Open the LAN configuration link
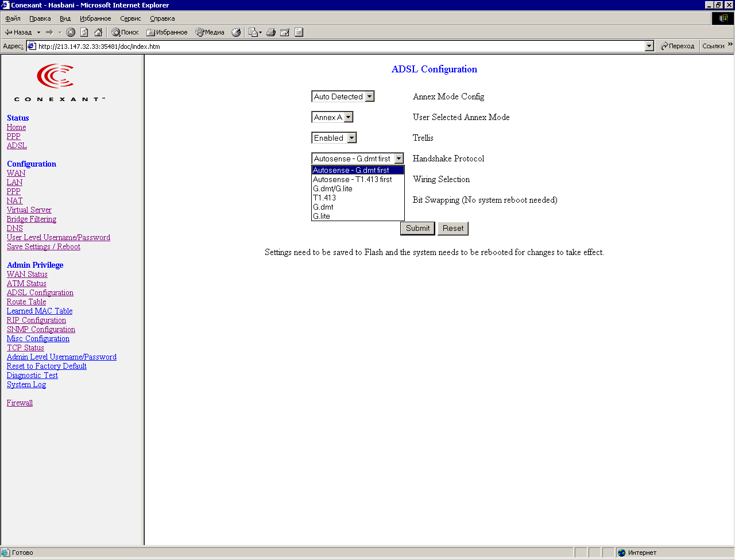The width and height of the screenshot is (735, 560). click(14, 182)
